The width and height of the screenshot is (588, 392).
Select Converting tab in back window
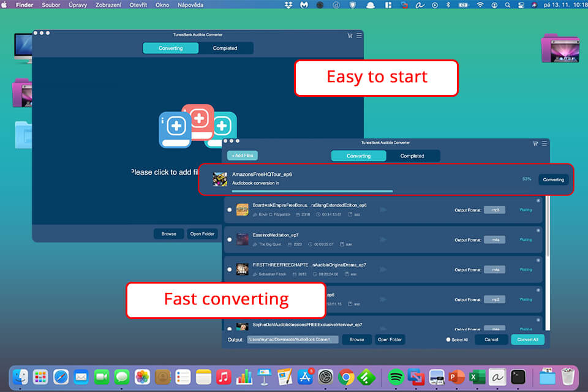click(x=171, y=48)
